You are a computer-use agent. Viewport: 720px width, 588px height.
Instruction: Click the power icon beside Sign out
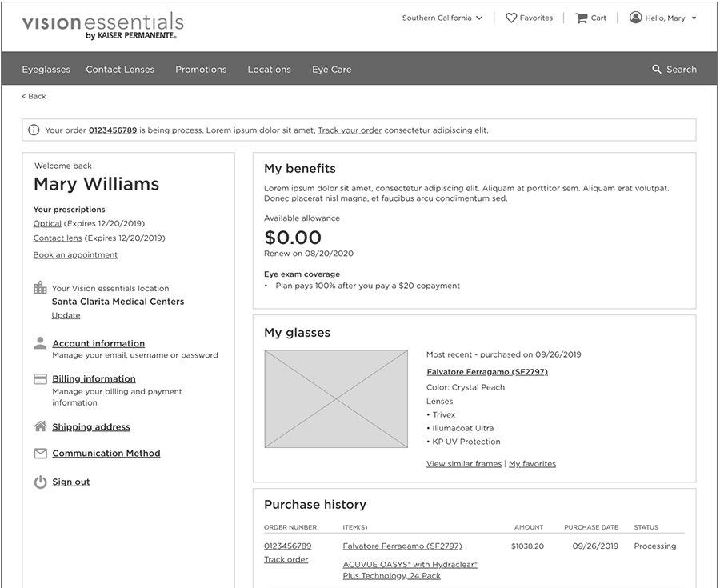(40, 482)
